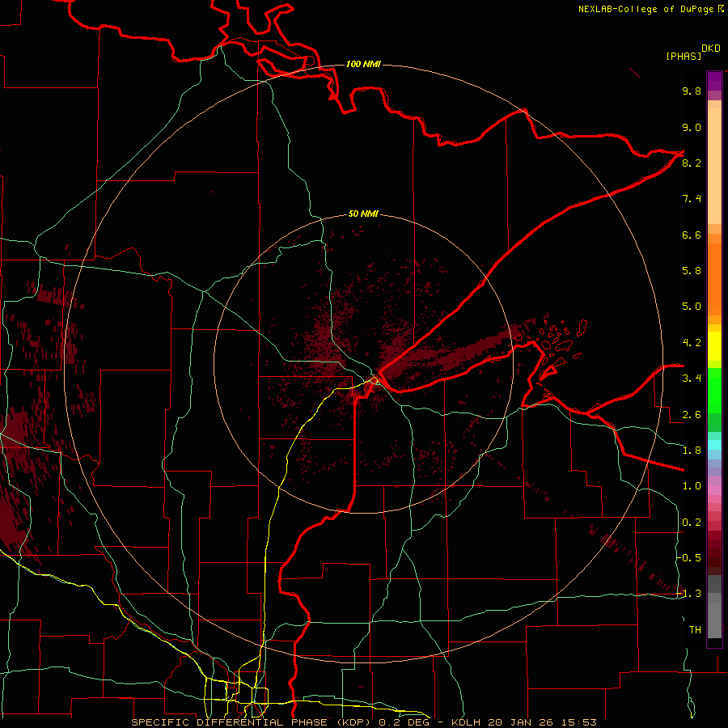Click the purple top segment of color scale
The width and height of the screenshot is (728, 728).
(x=714, y=81)
